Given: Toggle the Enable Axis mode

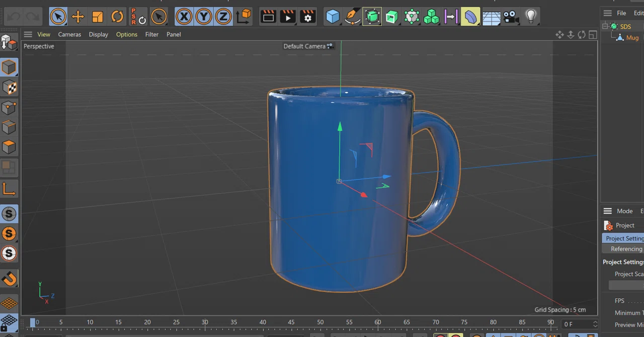Looking at the screenshot, I should [x=9, y=189].
